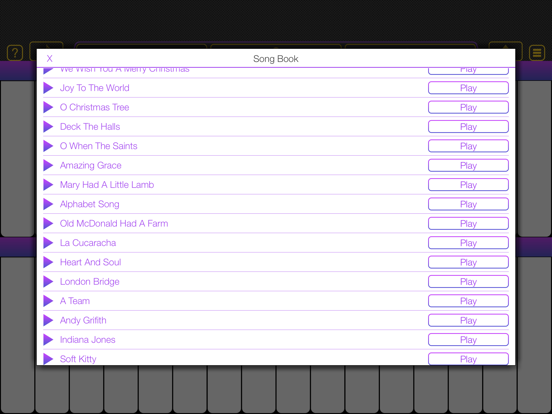Click Play button for Mary Had A Little Lamb
This screenshot has width=552, height=414.
tap(468, 185)
